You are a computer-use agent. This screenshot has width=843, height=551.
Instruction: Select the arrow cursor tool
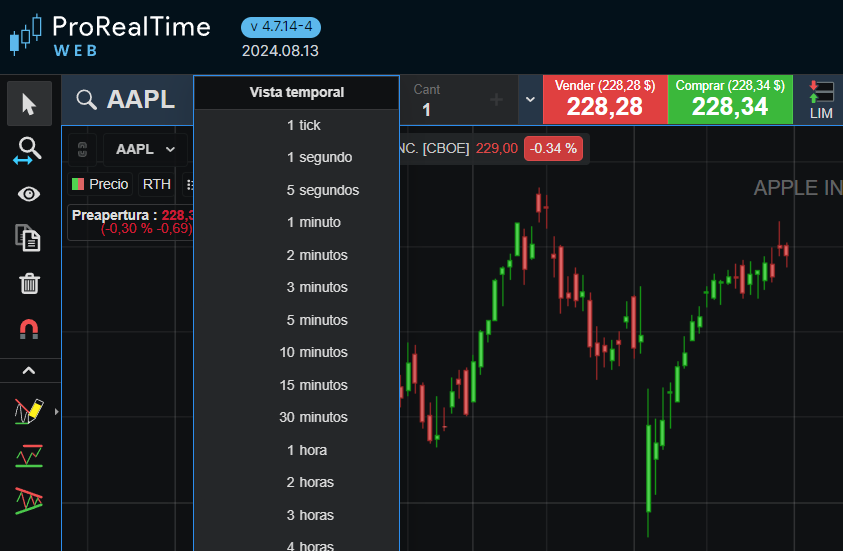pyautogui.click(x=29, y=104)
